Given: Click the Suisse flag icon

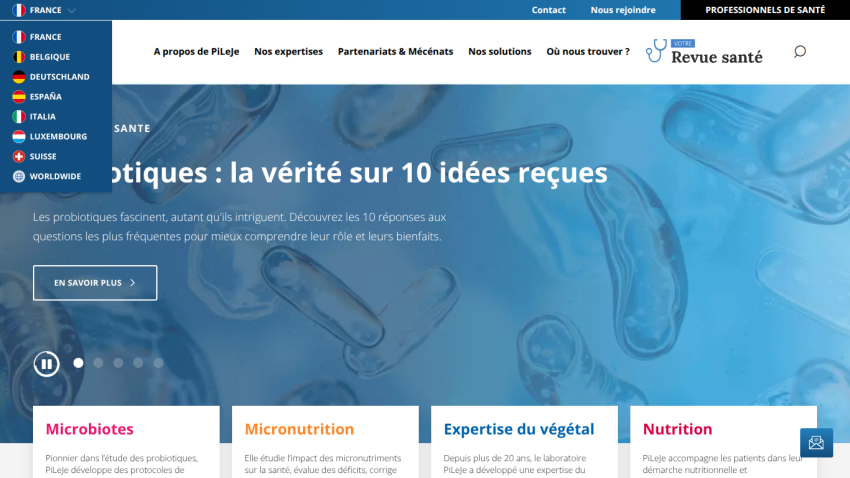Looking at the screenshot, I should (x=19, y=157).
